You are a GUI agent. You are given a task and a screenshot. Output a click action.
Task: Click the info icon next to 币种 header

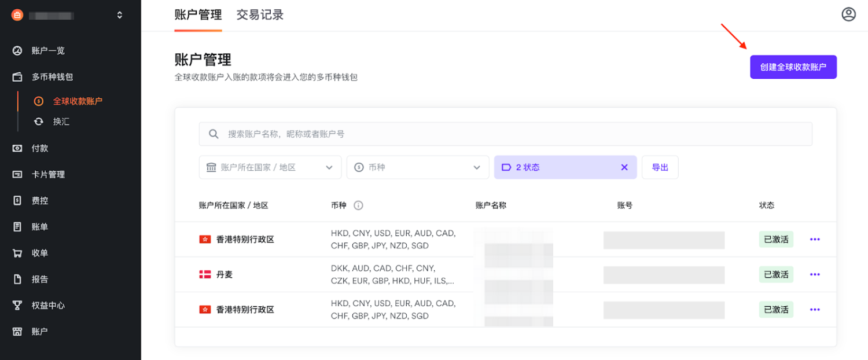[x=358, y=205]
